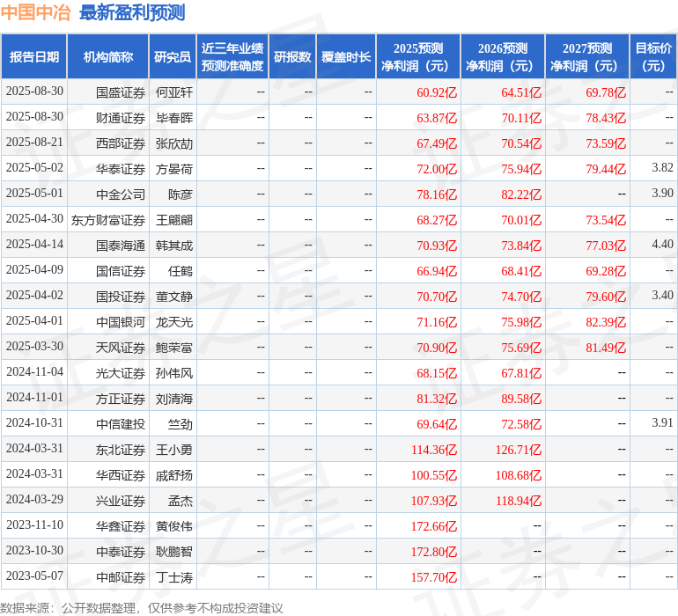This screenshot has width=678, height=616.
Task: Click the 2023-05-07 report date
Action: click(x=34, y=576)
